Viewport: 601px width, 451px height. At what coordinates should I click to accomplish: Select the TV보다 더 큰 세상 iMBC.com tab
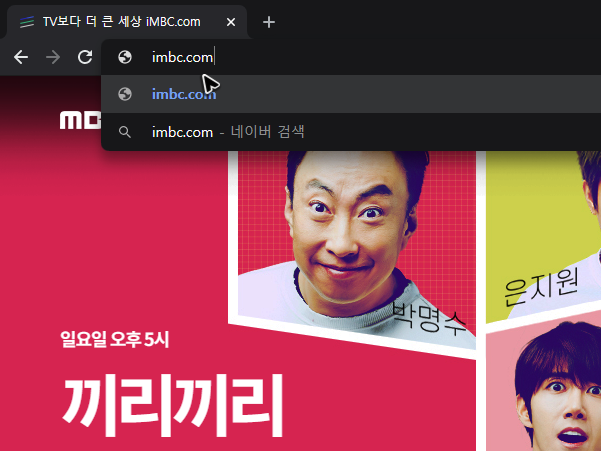click(127, 22)
